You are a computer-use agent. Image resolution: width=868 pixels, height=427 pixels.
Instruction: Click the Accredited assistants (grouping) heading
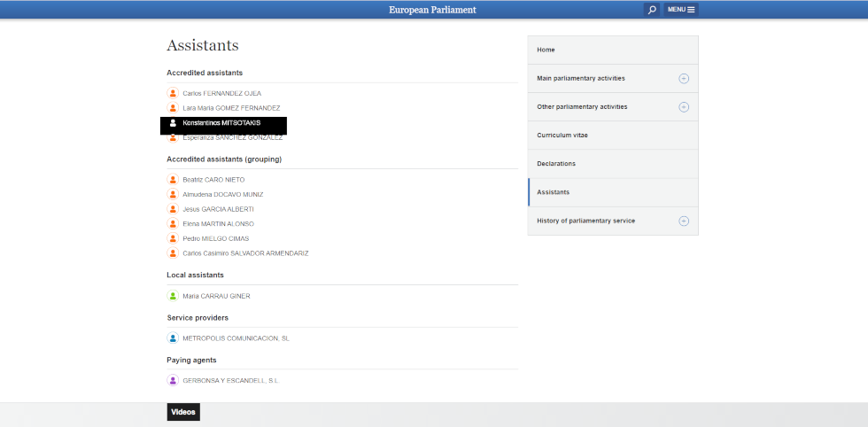pos(224,159)
